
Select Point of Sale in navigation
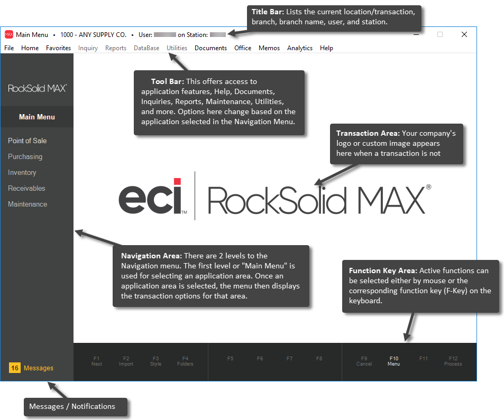tap(28, 141)
